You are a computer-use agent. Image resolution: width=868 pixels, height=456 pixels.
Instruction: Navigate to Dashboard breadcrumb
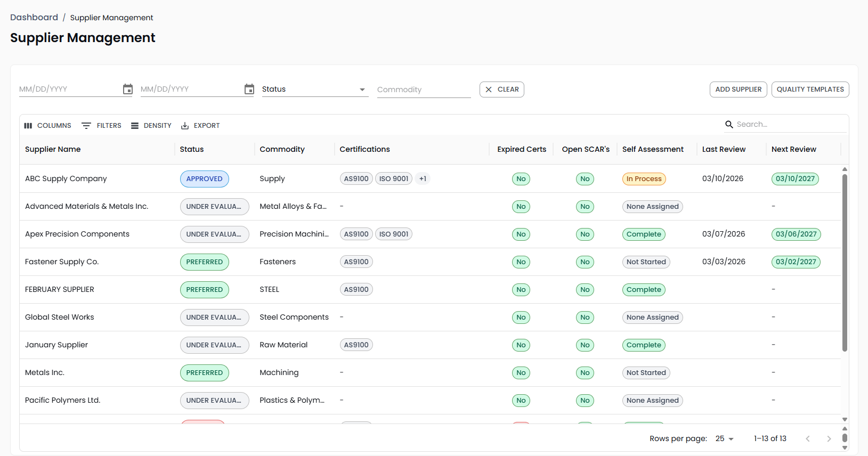click(x=34, y=18)
